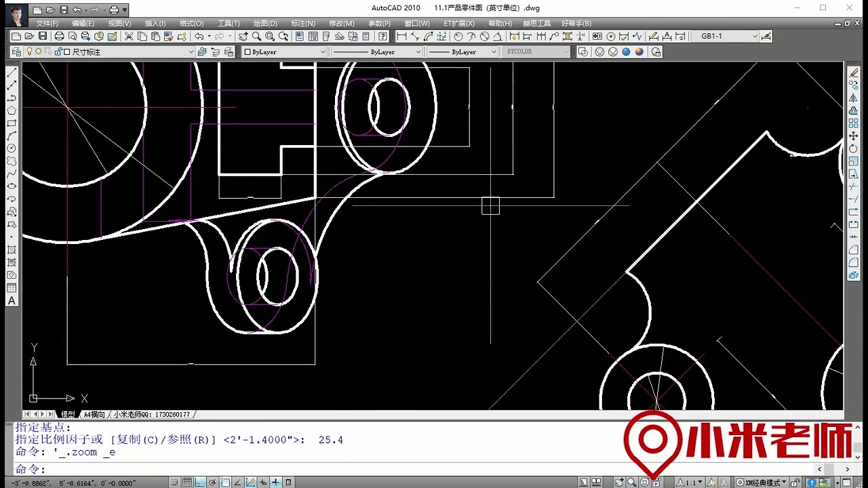This screenshot has width=868, height=488.
Task: Select the Copy modify tool
Action: coord(854,85)
